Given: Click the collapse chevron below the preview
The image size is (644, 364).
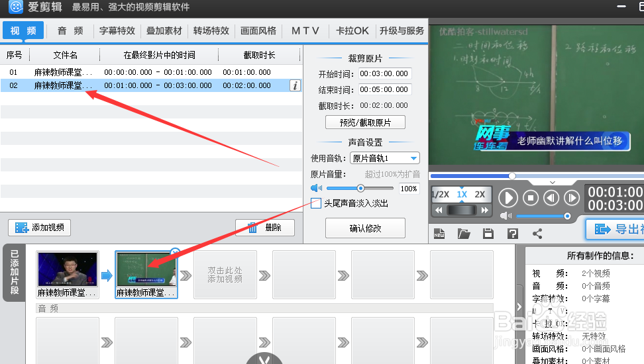Looking at the screenshot, I should pos(553,183).
